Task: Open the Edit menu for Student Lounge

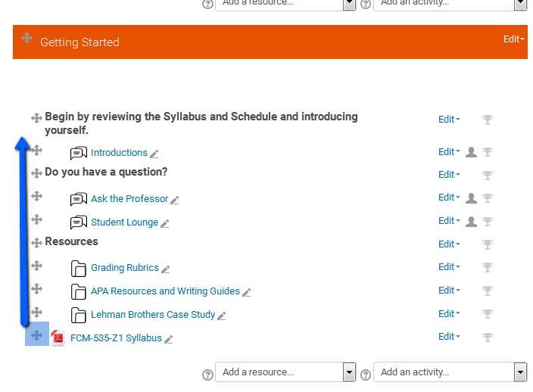Action: (x=449, y=221)
